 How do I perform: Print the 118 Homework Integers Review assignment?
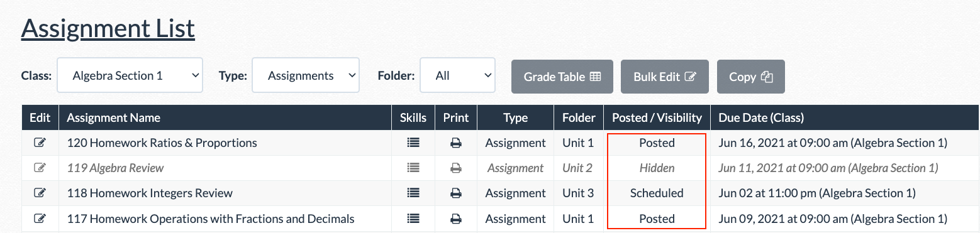click(x=456, y=193)
